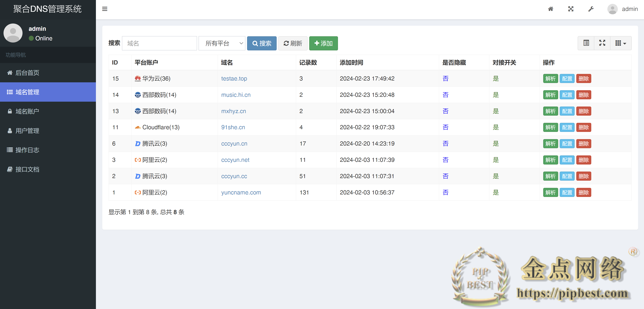Click the cccyun.cc domain link
Screen dimensions: 644x309
click(x=234, y=176)
